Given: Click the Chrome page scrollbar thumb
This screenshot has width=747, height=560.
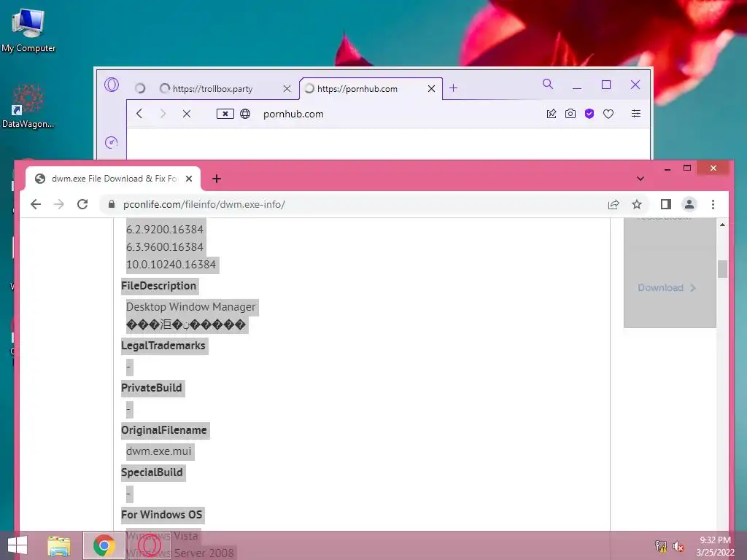Looking at the screenshot, I should [x=722, y=269].
